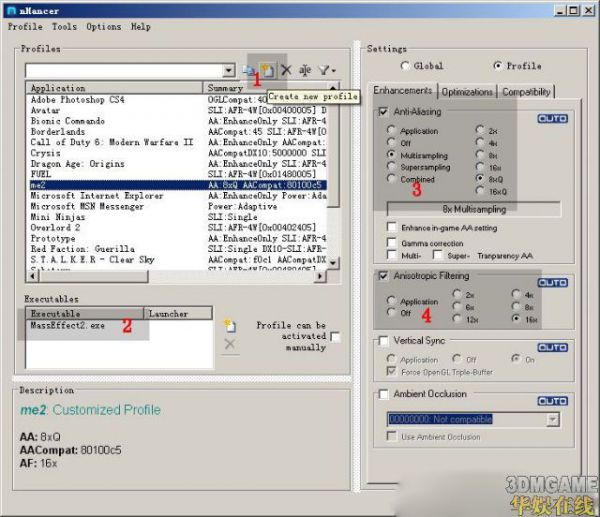
Task: Select Red Faction: Guerilla profile row
Action: (178, 249)
